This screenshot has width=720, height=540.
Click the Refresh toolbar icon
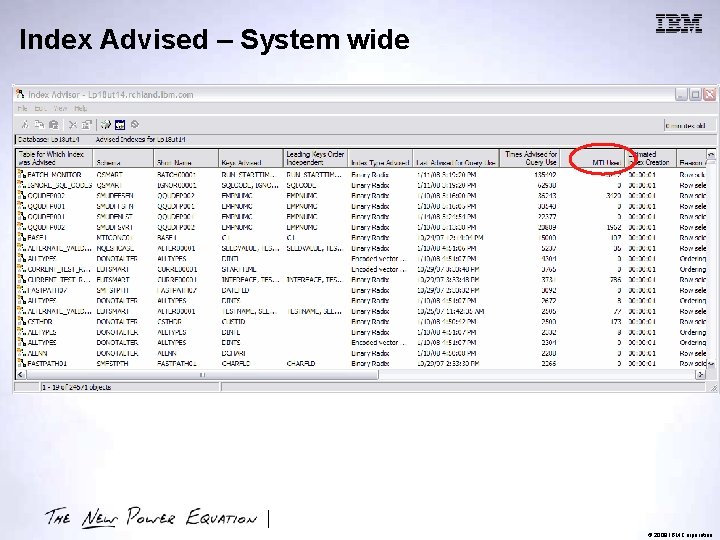point(106,124)
